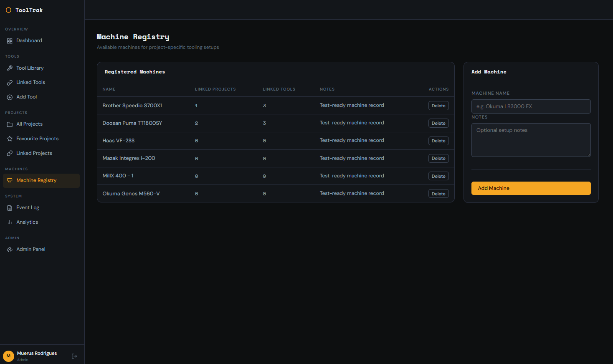
Task: Click the linked projects count for Brother Speedio
Action: pyautogui.click(x=196, y=106)
